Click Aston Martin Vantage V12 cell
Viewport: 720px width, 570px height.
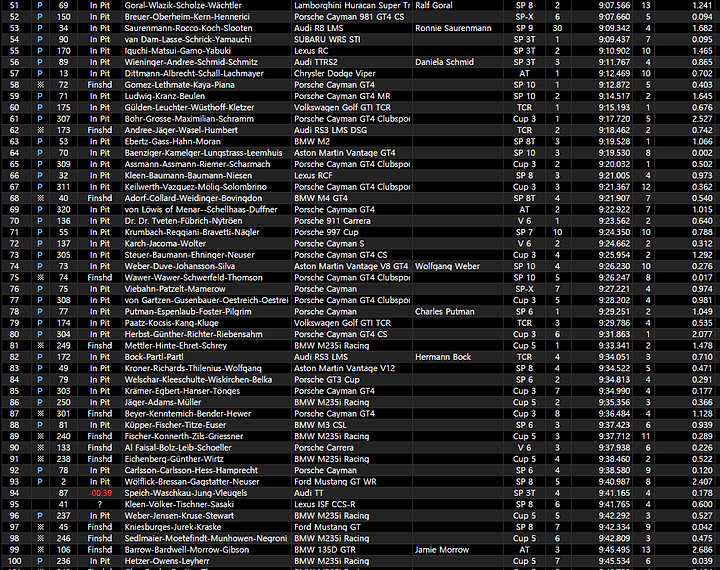[344, 368]
